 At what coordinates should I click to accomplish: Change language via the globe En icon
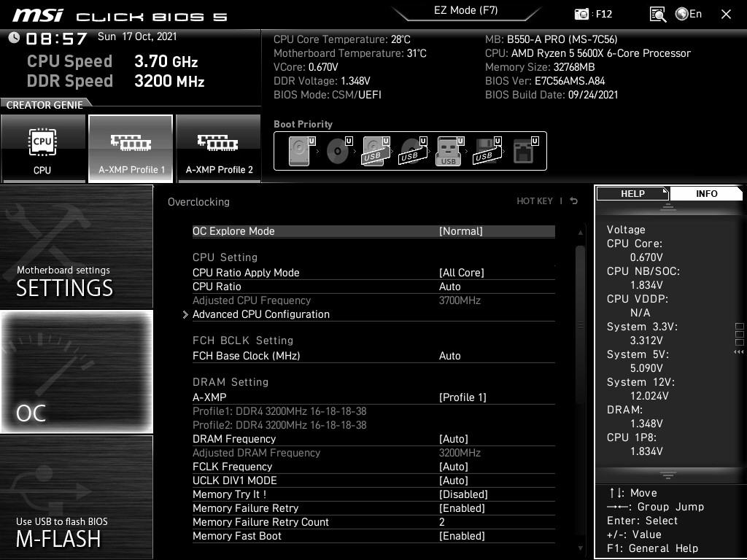(689, 14)
